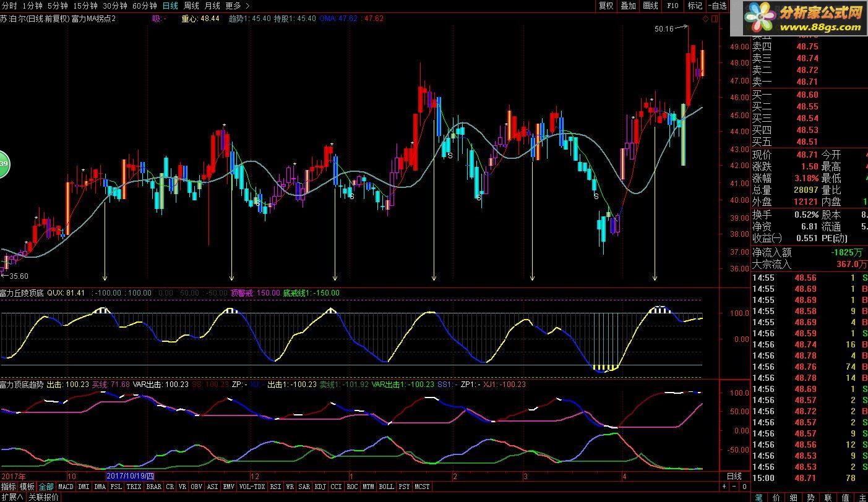Apply the RSI indicator
This screenshot has width=868, height=502.
[276, 487]
